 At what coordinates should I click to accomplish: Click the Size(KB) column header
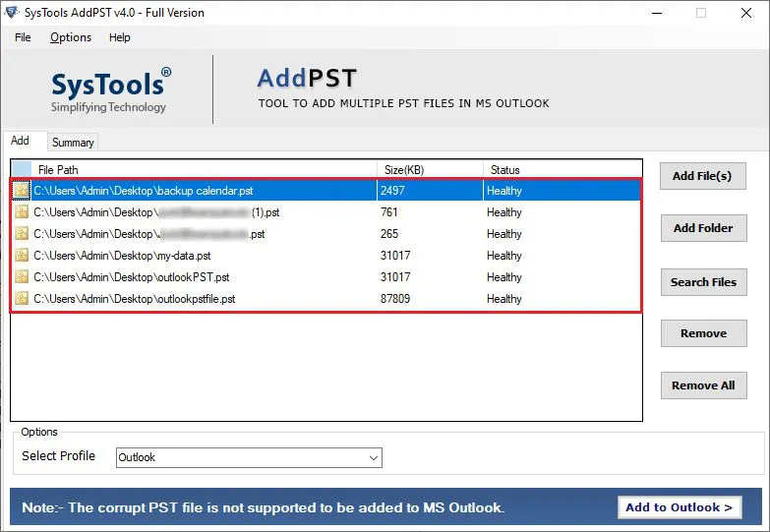pyautogui.click(x=430, y=170)
